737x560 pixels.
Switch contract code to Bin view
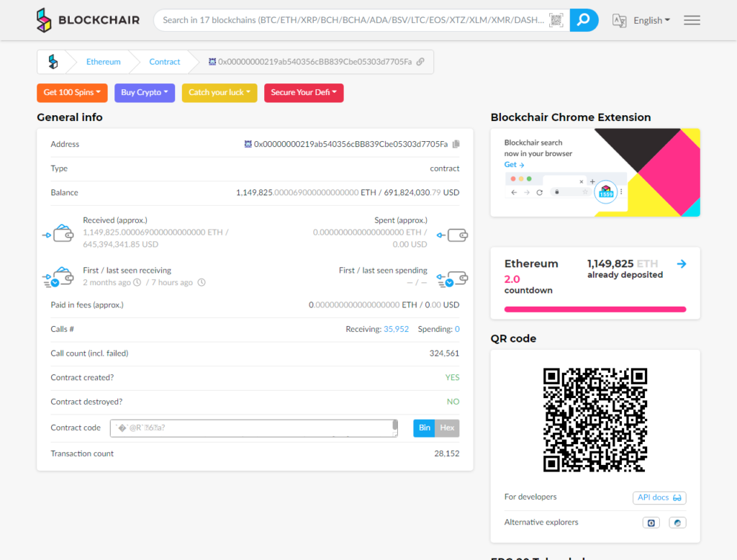coord(425,428)
